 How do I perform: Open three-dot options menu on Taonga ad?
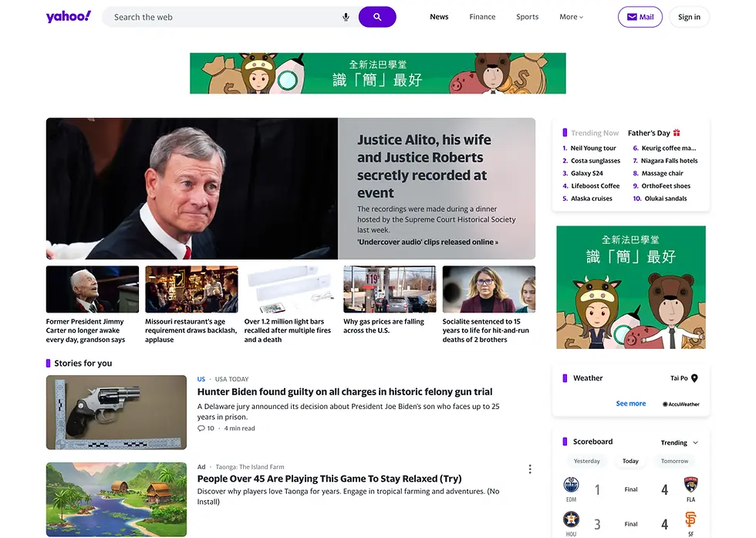coord(530,469)
